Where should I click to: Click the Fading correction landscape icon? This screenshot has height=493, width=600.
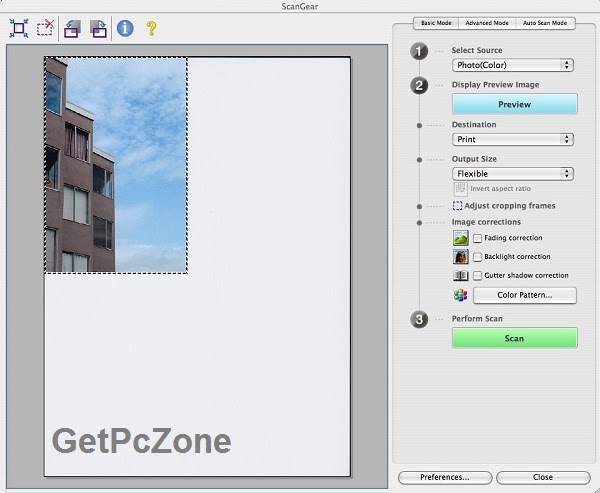point(461,238)
